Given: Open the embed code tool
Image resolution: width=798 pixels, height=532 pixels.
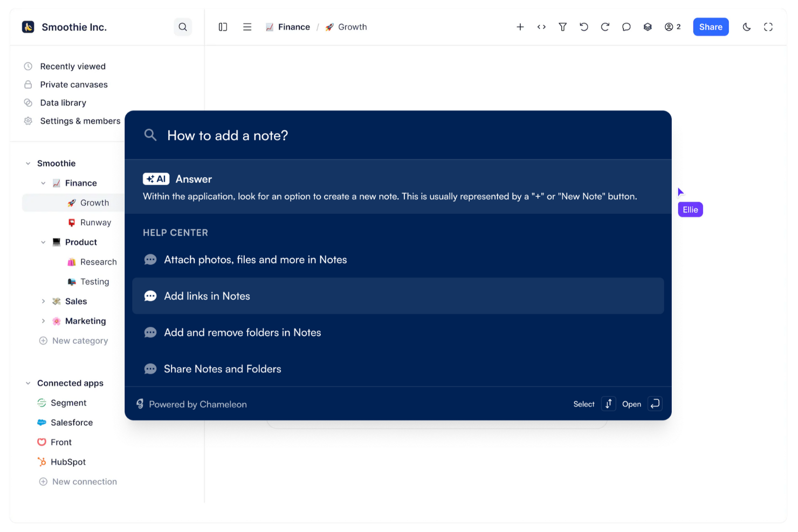Looking at the screenshot, I should (x=541, y=26).
